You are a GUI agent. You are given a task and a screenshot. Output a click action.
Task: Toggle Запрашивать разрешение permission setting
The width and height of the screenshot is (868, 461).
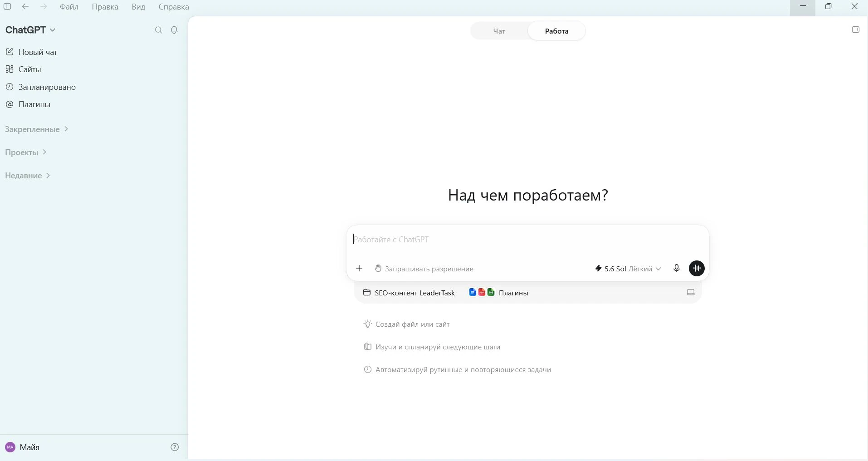click(424, 269)
